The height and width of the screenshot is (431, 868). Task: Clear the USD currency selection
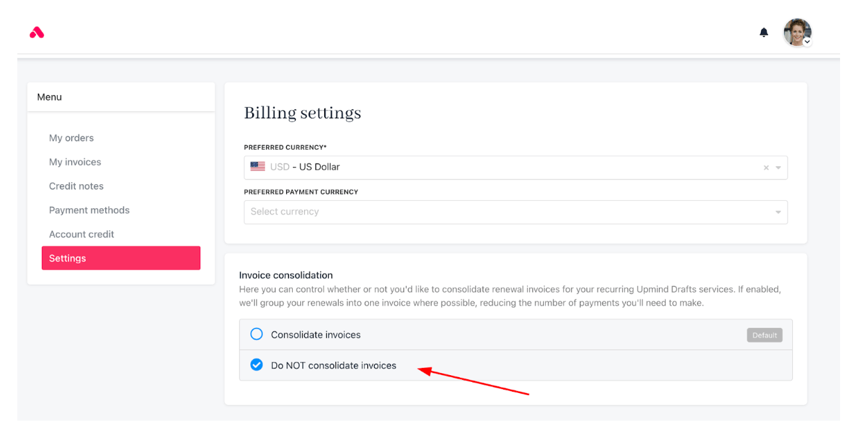(765, 168)
